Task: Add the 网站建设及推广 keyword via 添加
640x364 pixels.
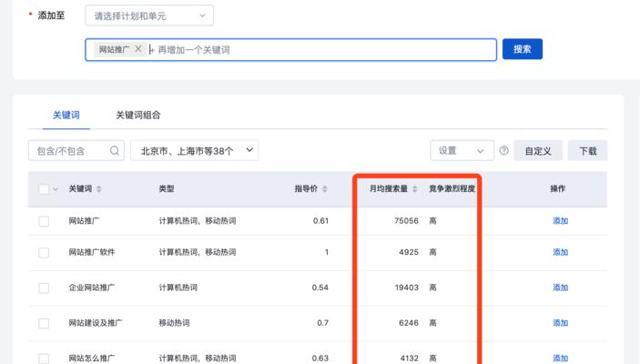Action: pyautogui.click(x=561, y=323)
